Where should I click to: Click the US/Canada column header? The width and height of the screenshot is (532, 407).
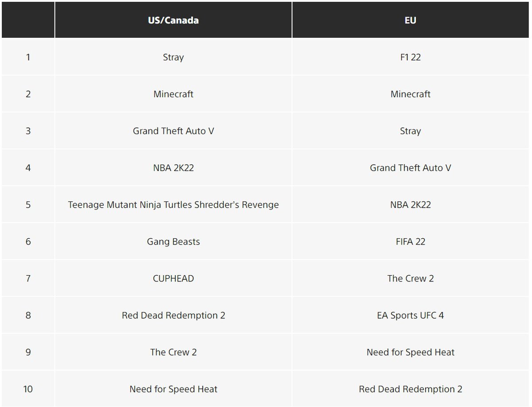click(x=173, y=20)
